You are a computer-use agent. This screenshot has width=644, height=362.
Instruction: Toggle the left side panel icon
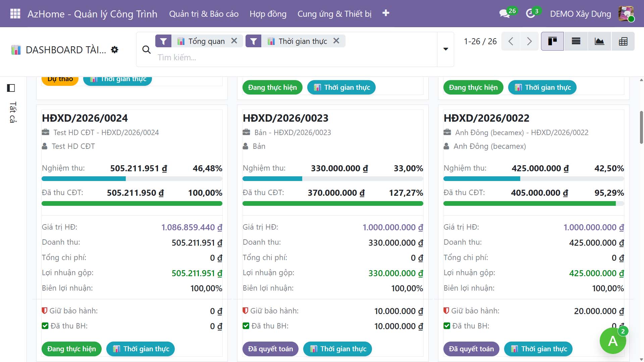pyautogui.click(x=11, y=88)
